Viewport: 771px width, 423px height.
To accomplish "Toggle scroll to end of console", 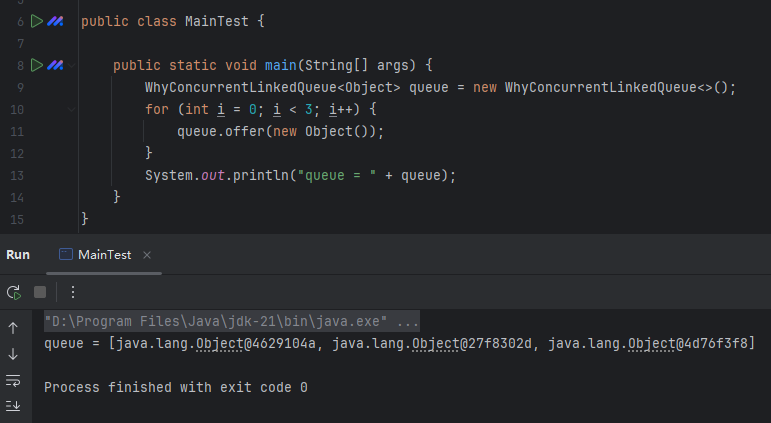I will click(13, 405).
